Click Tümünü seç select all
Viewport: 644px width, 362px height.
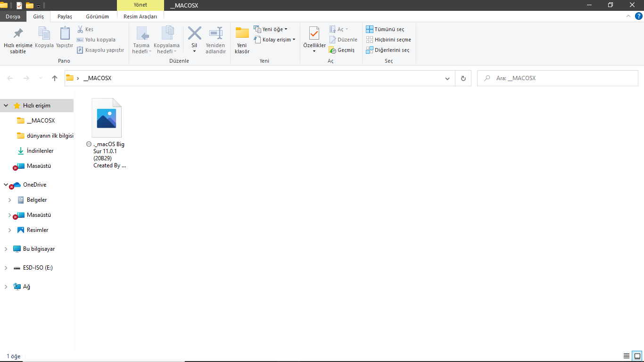click(x=385, y=29)
